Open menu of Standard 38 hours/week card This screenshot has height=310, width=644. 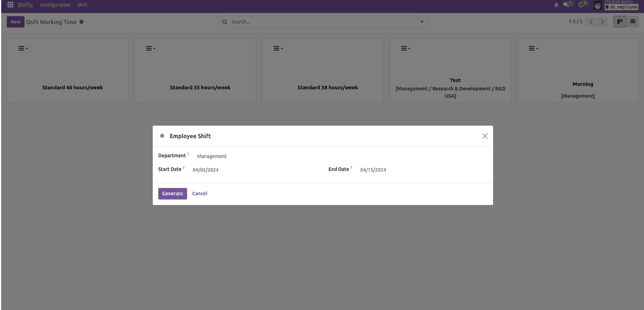pyautogui.click(x=279, y=49)
